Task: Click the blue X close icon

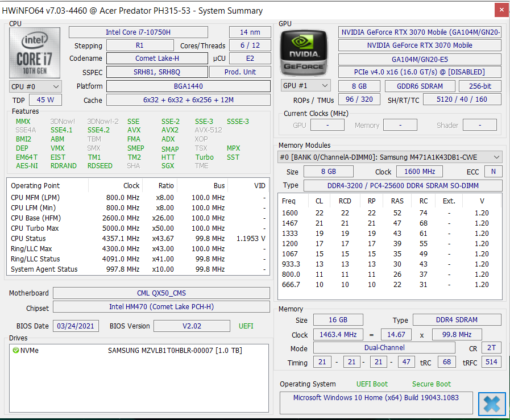Action: click(x=492, y=403)
